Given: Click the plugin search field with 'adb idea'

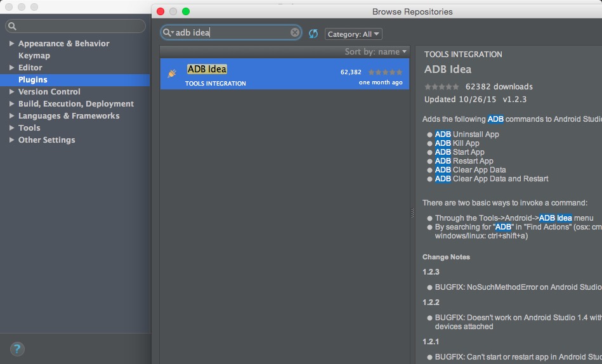Looking at the screenshot, I should [x=231, y=32].
